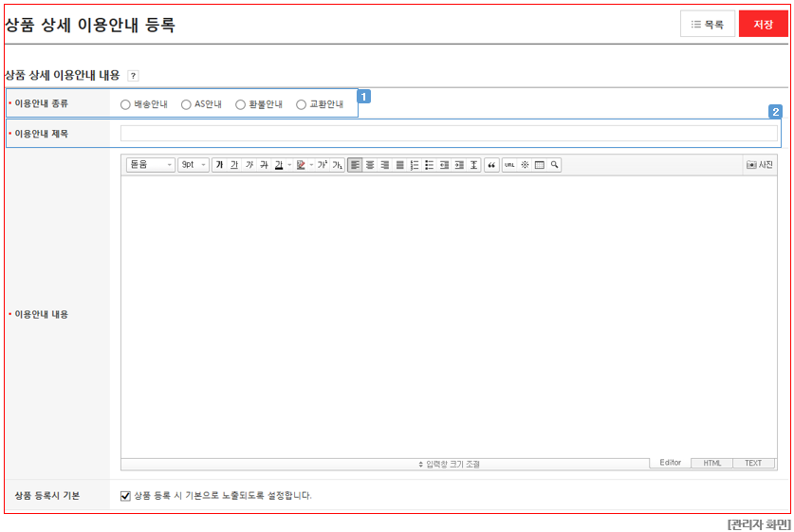The image size is (794, 532).
Task: Increase indent in editor
Action: [x=459, y=165]
